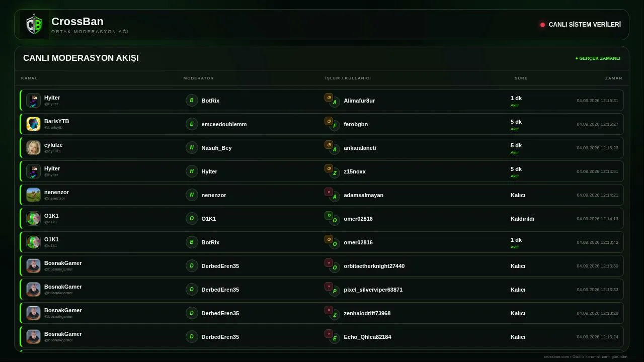Click the ban icon beside pixel_silverviper63871
The image size is (644, 362).
pos(329,287)
